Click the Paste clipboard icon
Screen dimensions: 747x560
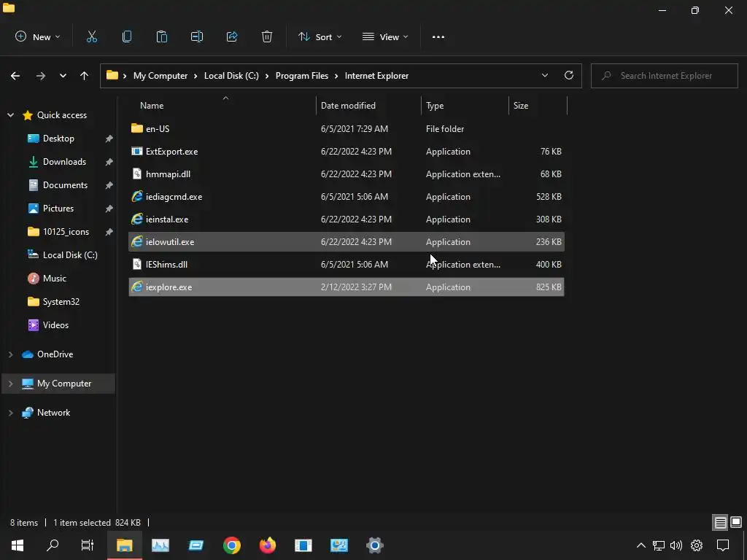[x=162, y=36]
